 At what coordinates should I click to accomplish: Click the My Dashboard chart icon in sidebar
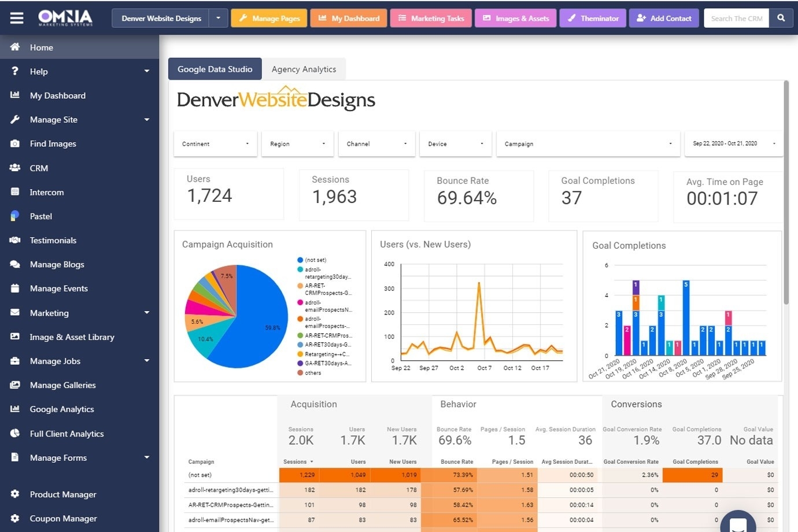[15, 95]
